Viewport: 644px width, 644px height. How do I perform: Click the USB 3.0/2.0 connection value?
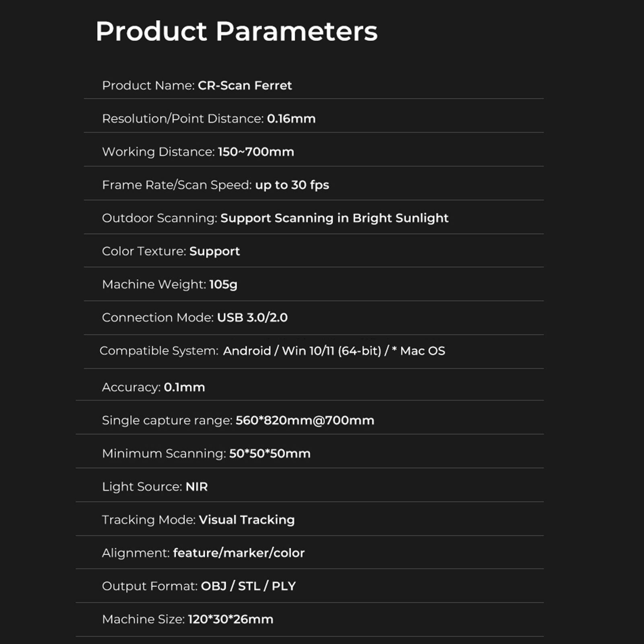tap(252, 317)
